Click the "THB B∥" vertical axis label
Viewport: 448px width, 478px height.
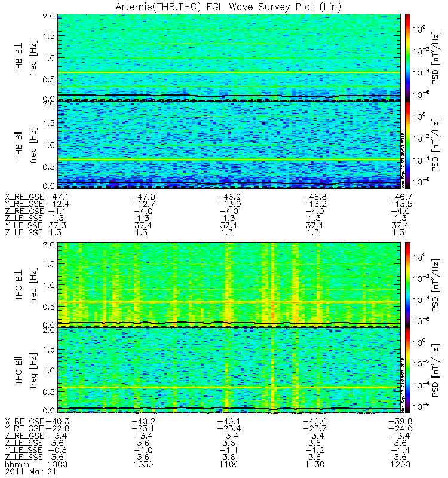(x=19, y=146)
